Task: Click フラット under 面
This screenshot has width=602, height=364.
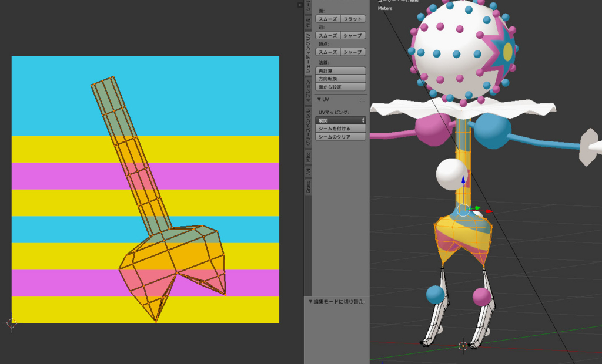Action: coord(353,19)
